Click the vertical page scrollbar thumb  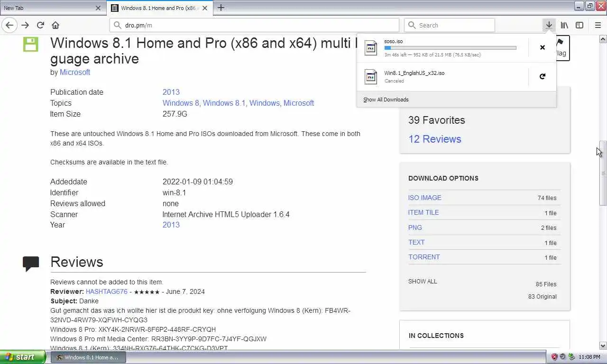(603, 173)
